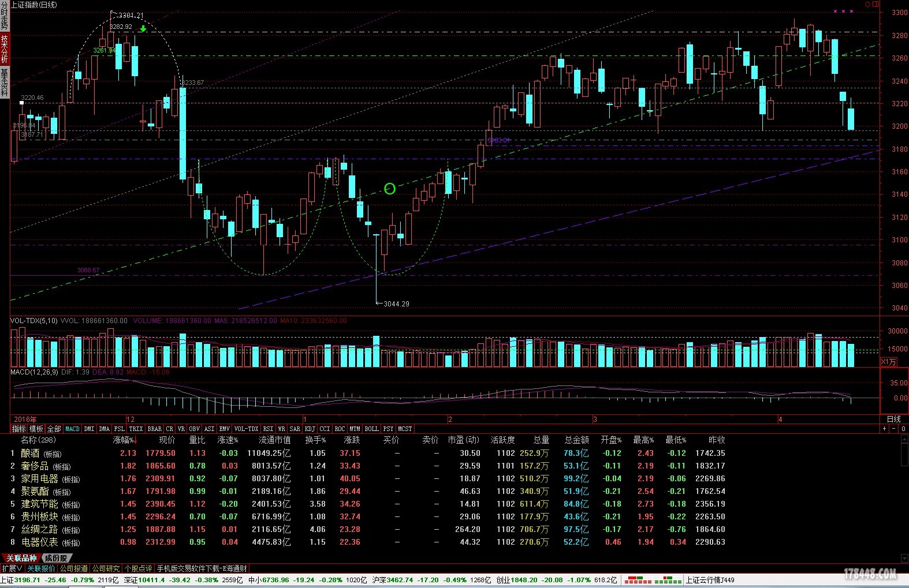Screen dimensions: 909x588
Task: Sort by the 量比 column header
Action: click(x=198, y=440)
